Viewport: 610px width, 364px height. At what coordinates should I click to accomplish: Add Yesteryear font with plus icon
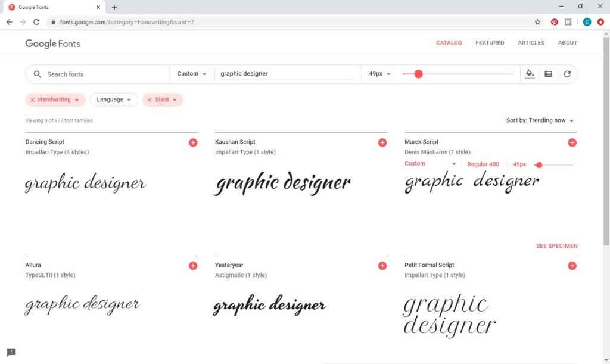tap(382, 266)
